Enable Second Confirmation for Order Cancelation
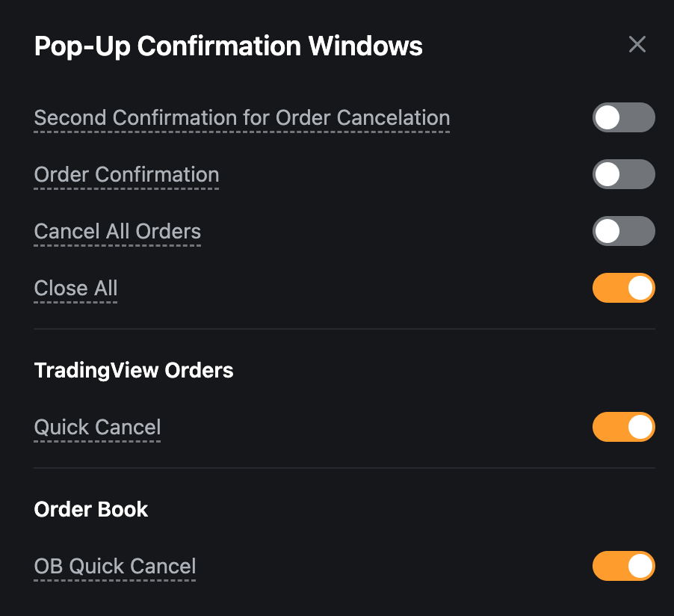This screenshot has height=616, width=674. click(623, 118)
